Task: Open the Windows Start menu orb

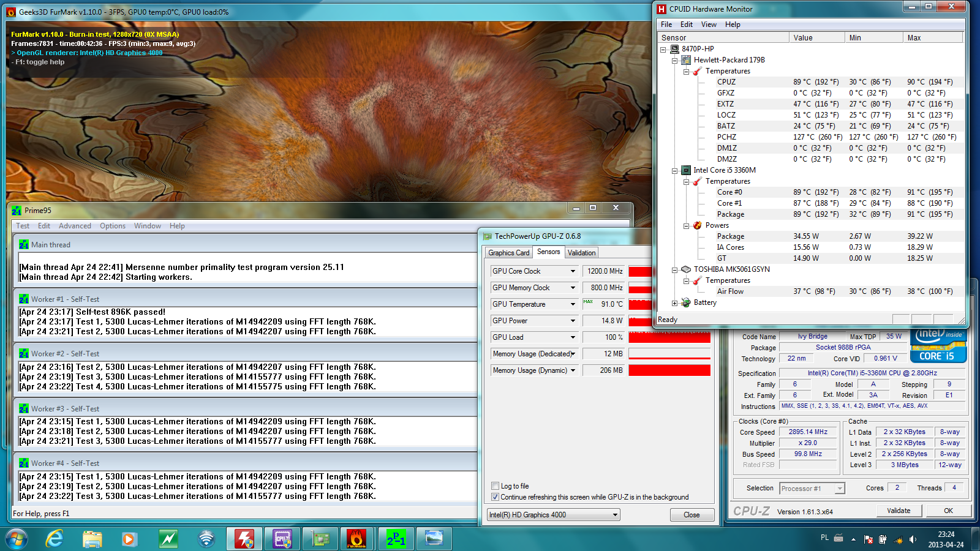Action: [17, 539]
